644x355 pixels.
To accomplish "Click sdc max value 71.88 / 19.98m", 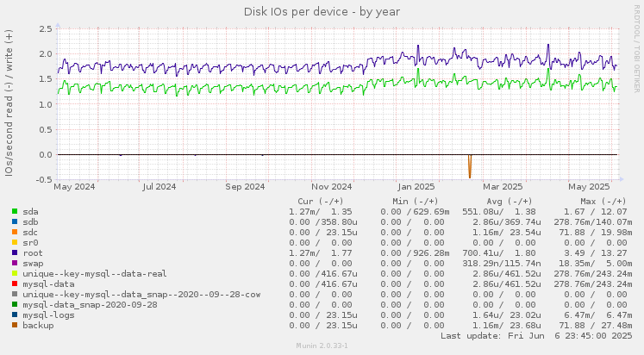I will click(x=596, y=233).
